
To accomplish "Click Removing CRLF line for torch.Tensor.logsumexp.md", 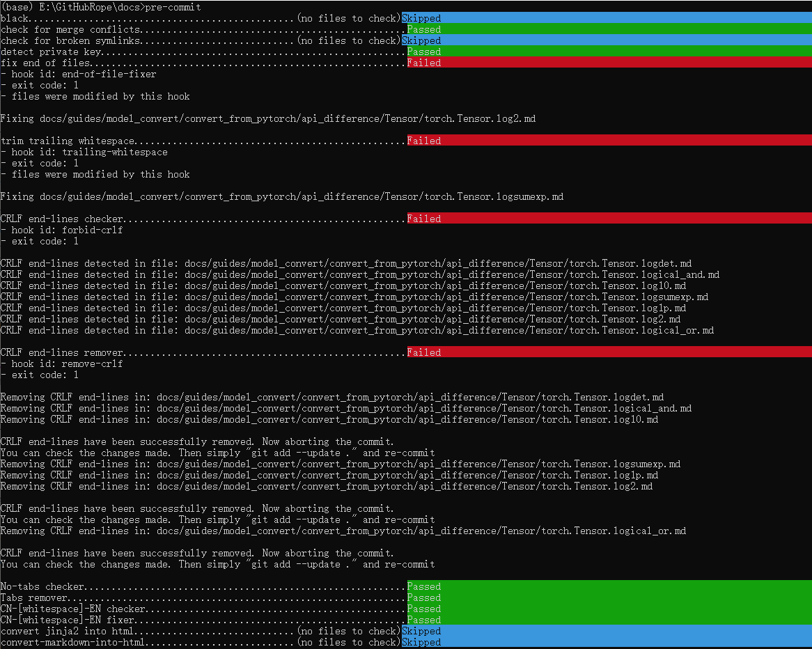I will [x=341, y=464].
